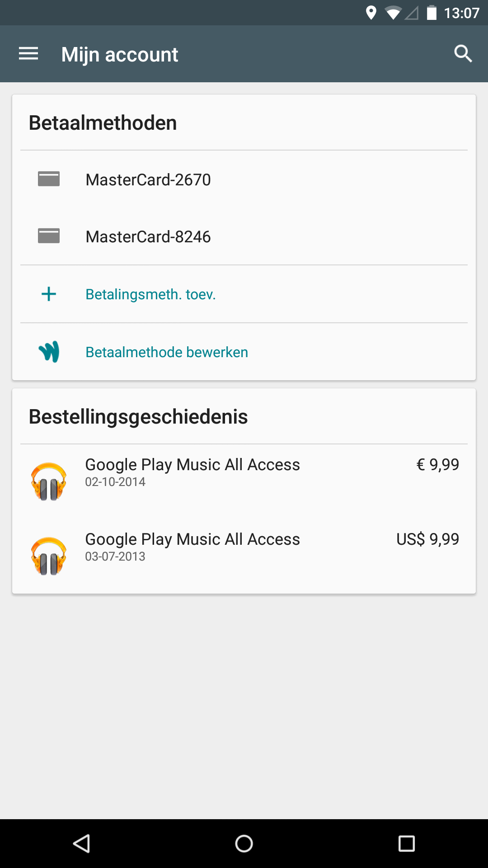Select MasterCard-2670 payment method
The image size is (488, 868).
148,180
